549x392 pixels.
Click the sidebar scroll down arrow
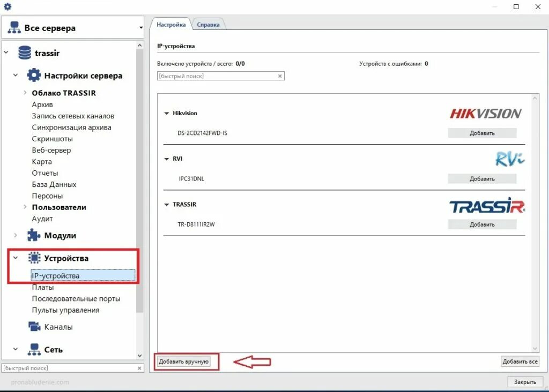click(140, 356)
